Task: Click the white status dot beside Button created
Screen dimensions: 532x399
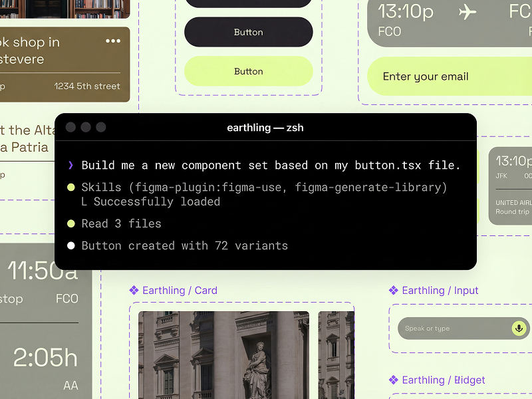Action: pyautogui.click(x=70, y=246)
